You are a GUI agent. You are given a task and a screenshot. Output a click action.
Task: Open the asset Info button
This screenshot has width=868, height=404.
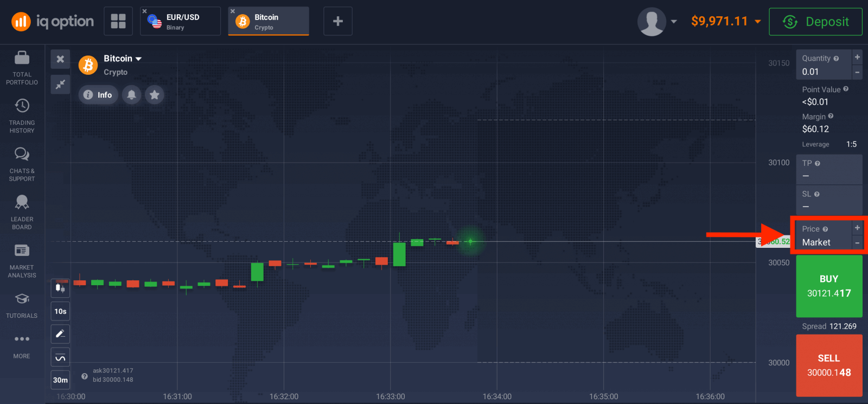tap(98, 95)
